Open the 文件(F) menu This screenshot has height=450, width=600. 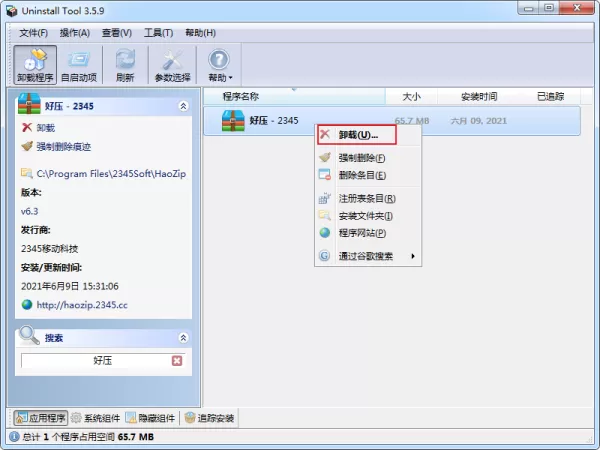coord(33,33)
